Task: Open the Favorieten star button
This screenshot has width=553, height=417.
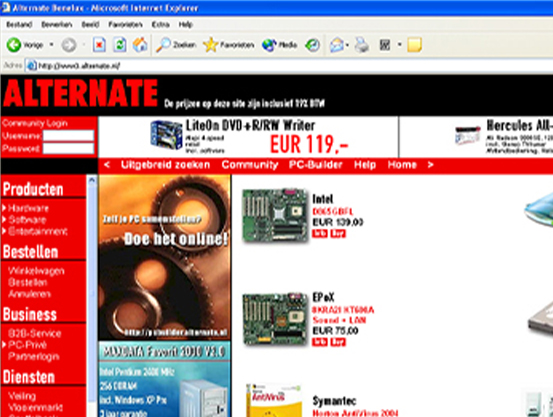Action: (x=229, y=45)
